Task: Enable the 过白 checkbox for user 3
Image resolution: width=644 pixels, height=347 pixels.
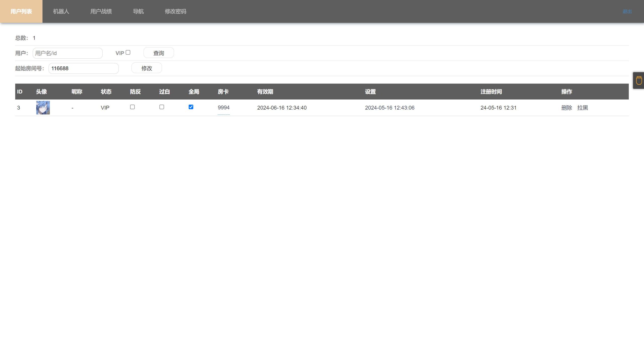Action: (162, 107)
